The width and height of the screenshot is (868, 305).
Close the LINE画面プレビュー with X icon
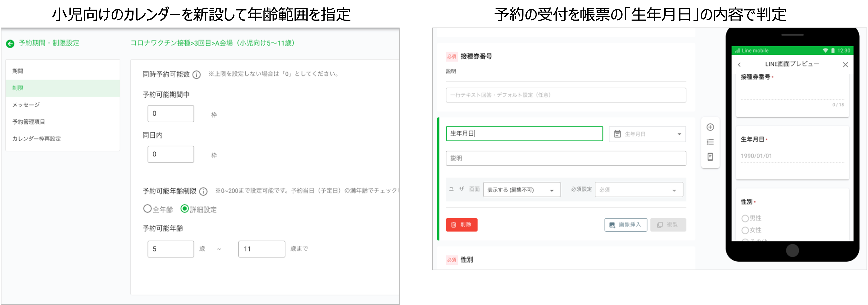coord(845,64)
